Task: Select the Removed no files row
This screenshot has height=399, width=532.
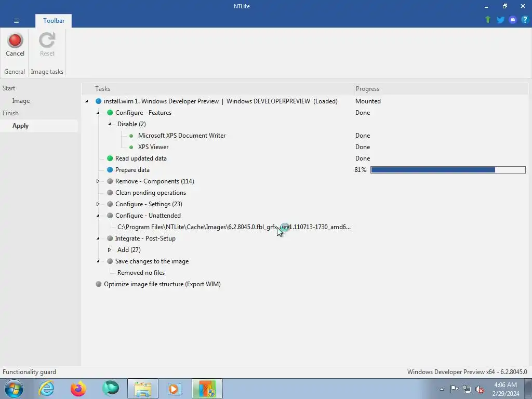Action: tap(141, 272)
